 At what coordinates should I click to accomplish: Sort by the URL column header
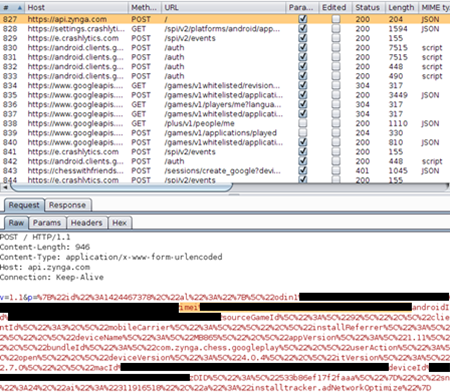[x=223, y=7]
